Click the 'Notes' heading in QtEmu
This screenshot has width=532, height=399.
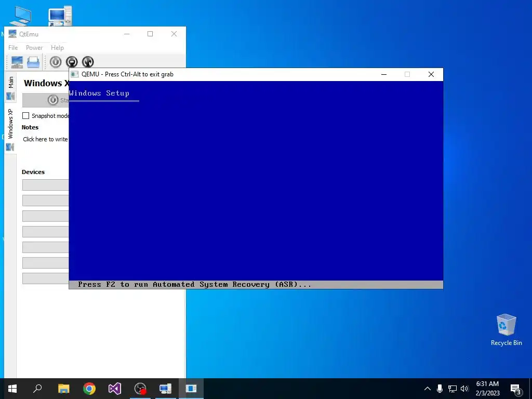point(30,128)
